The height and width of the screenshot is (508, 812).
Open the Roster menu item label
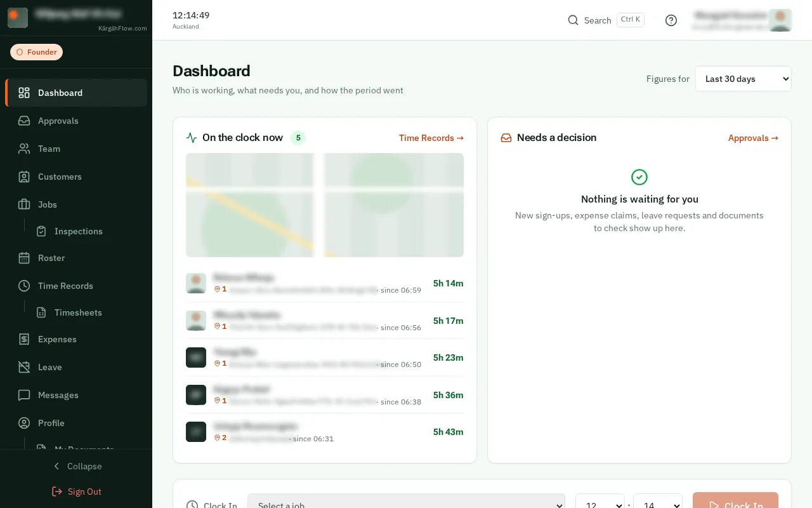pos(51,258)
